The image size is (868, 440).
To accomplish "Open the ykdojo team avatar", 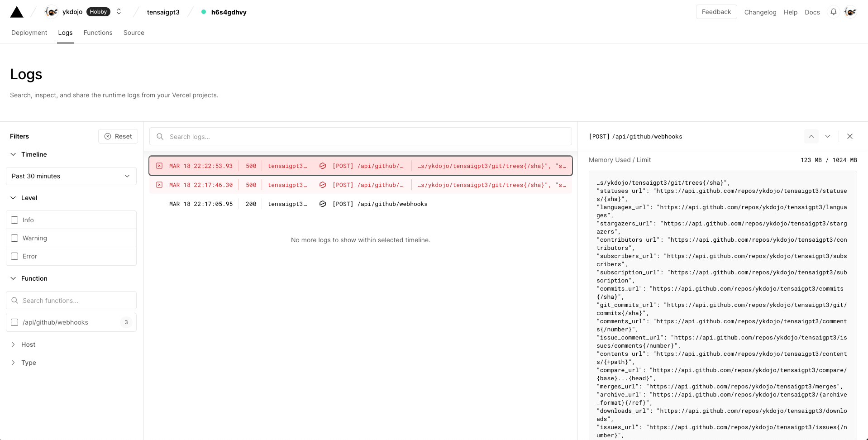I will click(x=52, y=12).
